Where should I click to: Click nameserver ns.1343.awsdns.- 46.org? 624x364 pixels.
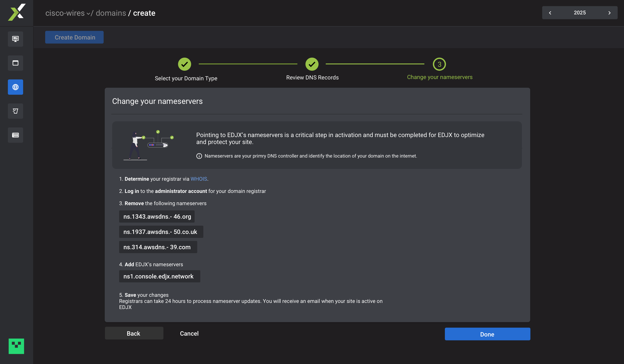pos(157,216)
